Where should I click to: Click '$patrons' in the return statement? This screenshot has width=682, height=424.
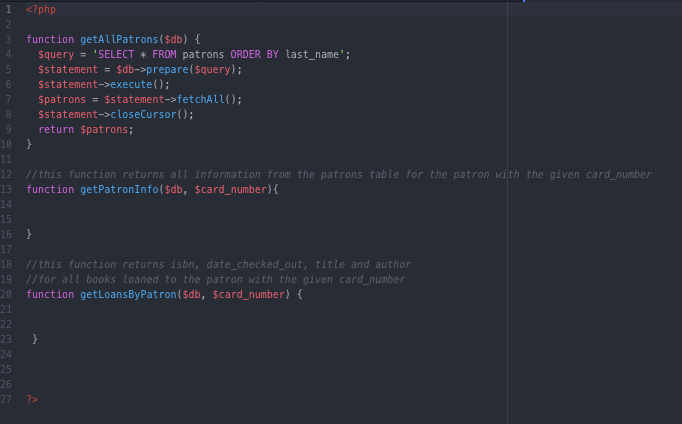click(x=104, y=130)
